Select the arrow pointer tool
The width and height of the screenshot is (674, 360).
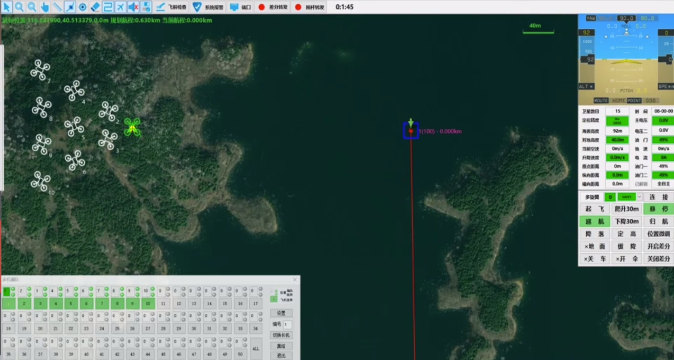6,7
